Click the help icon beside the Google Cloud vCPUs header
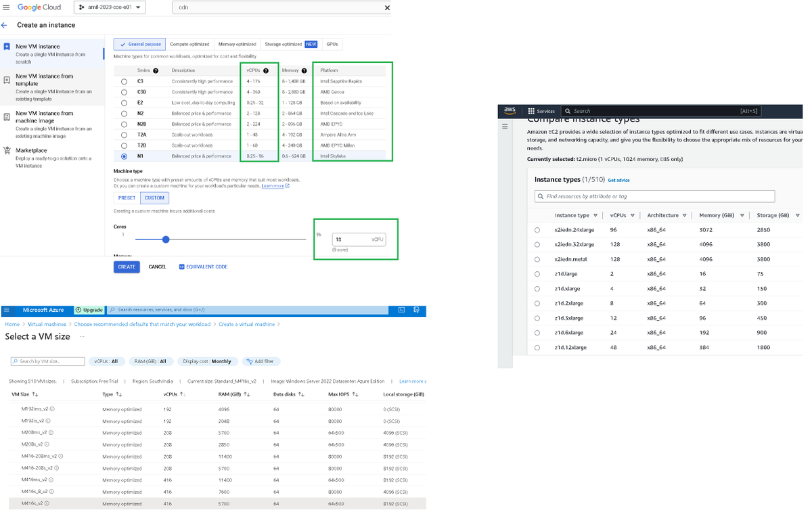Image resolution: width=812 pixels, height=512 pixels. [x=266, y=70]
